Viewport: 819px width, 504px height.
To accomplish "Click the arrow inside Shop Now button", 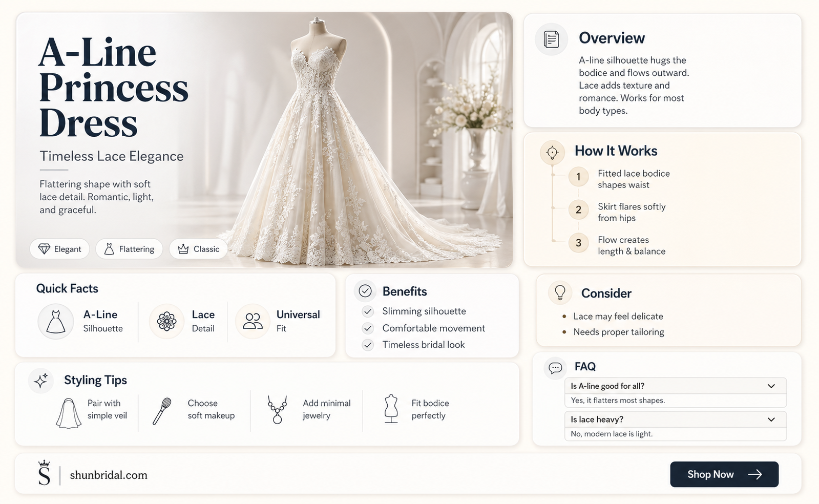I will point(755,475).
